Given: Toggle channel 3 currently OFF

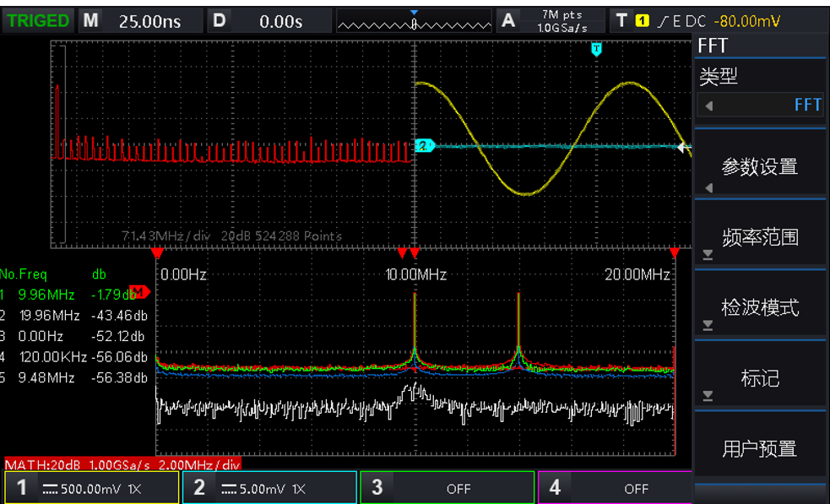Looking at the screenshot, I should [x=447, y=488].
